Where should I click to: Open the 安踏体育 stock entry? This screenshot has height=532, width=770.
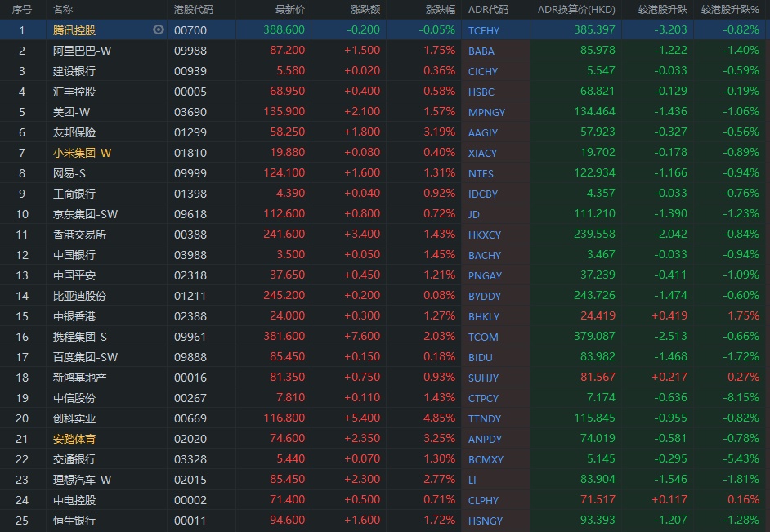pos(74,439)
